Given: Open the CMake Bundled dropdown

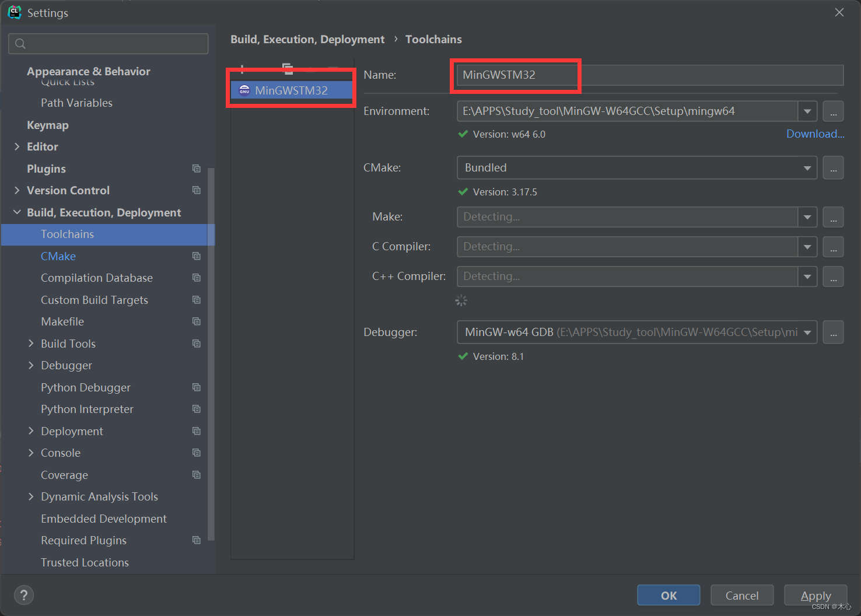Looking at the screenshot, I should click(636, 168).
